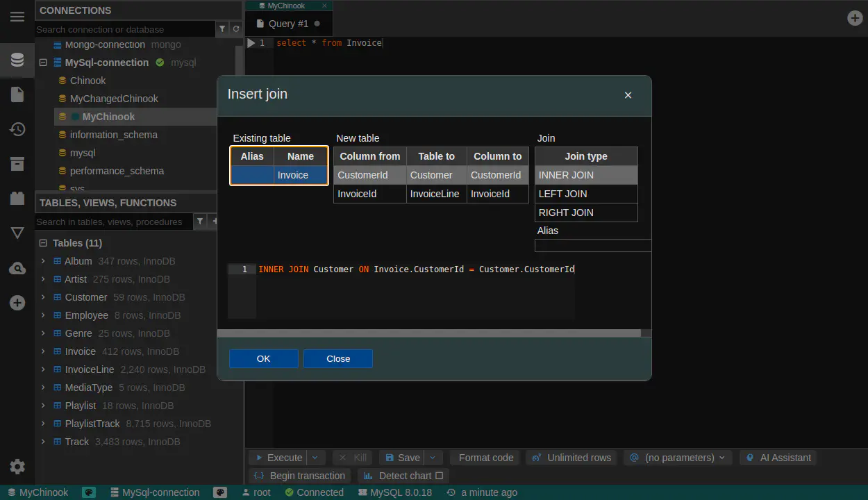Click the Kill query button
Viewport: 868px width, 500px height.
pyautogui.click(x=353, y=458)
